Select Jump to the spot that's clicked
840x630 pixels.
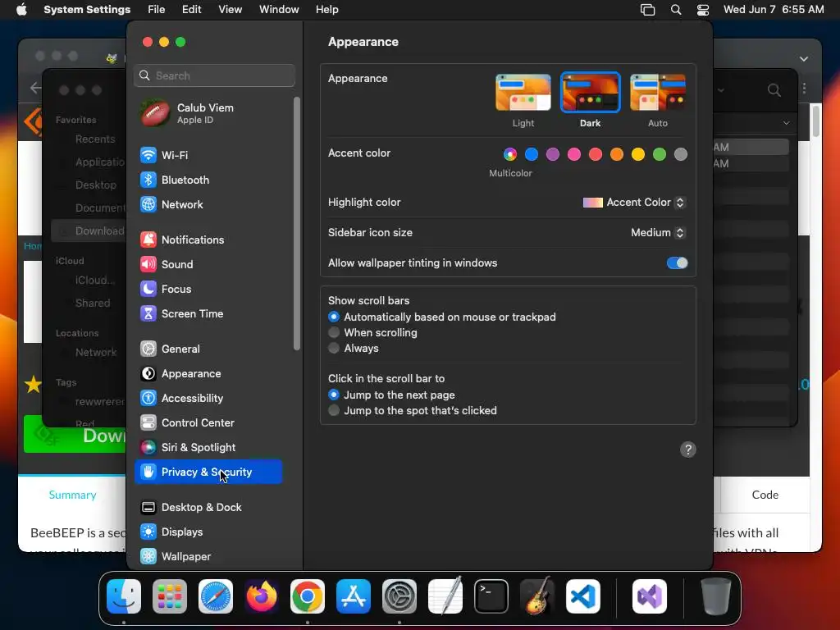pos(334,410)
